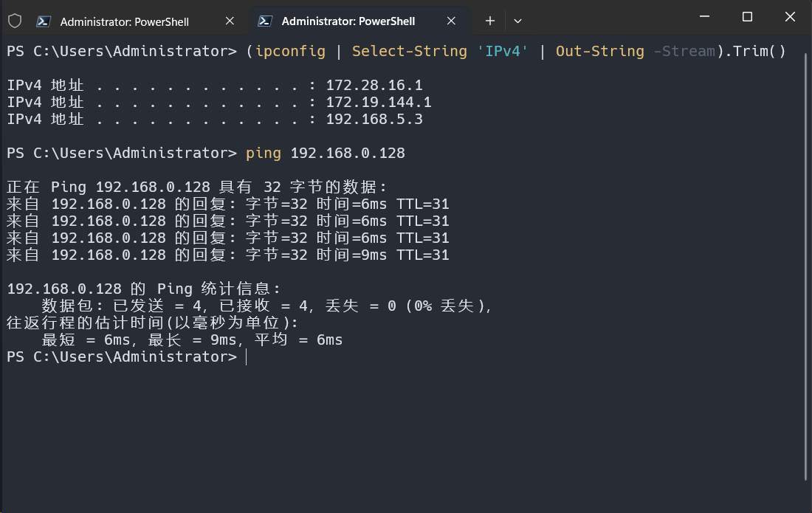Minimize the terminal window
Viewport: 812px width, 513px height.
coord(703,17)
